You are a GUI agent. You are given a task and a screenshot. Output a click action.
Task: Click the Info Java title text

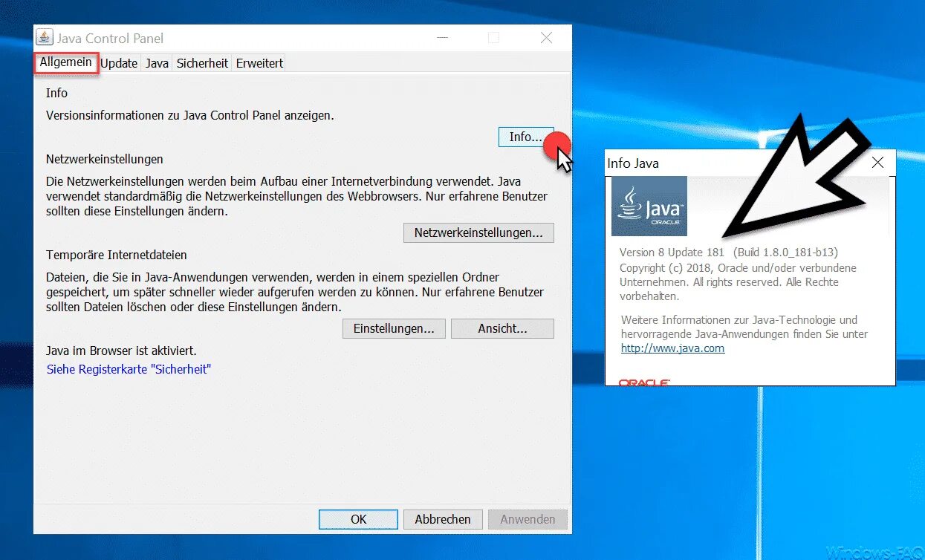(x=633, y=163)
